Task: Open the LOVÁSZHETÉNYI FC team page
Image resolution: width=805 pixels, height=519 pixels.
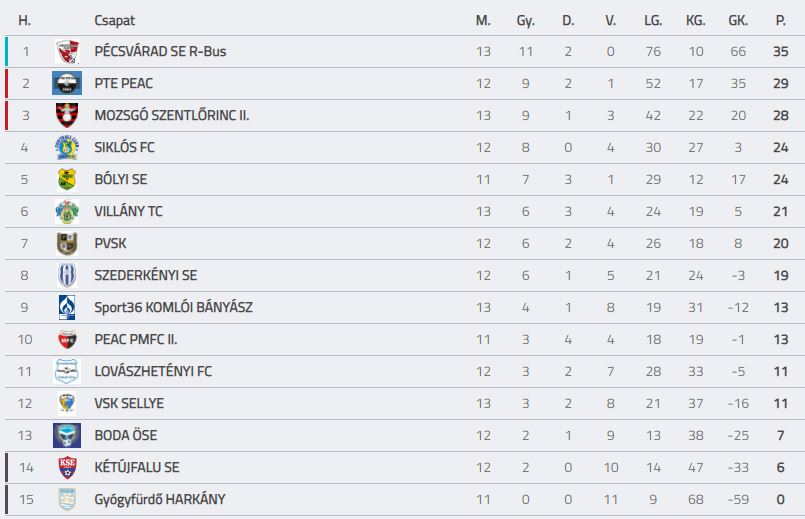Action: 153,371
